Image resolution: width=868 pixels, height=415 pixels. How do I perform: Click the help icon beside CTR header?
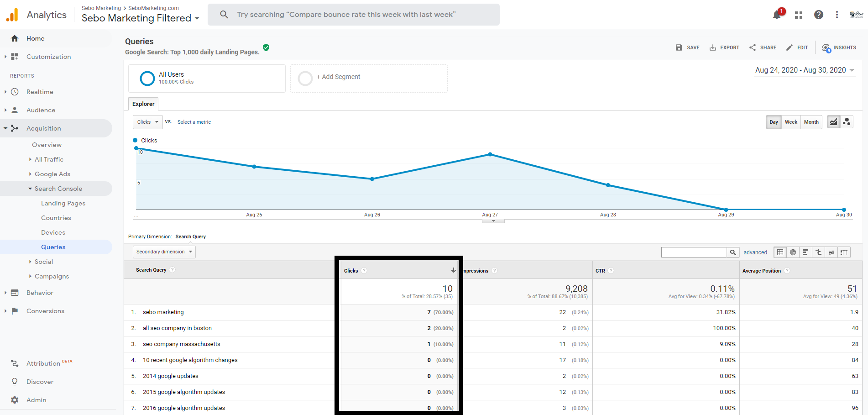click(x=611, y=271)
